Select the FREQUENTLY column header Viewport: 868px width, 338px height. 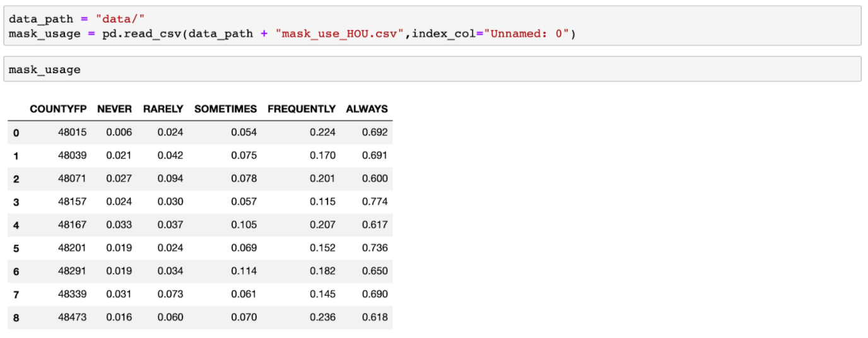click(x=301, y=109)
